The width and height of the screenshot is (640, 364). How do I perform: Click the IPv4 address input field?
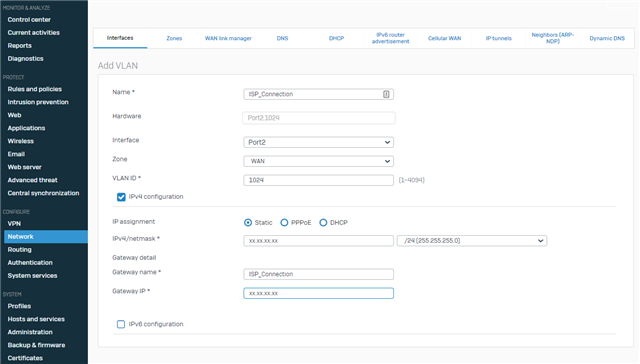318,241
